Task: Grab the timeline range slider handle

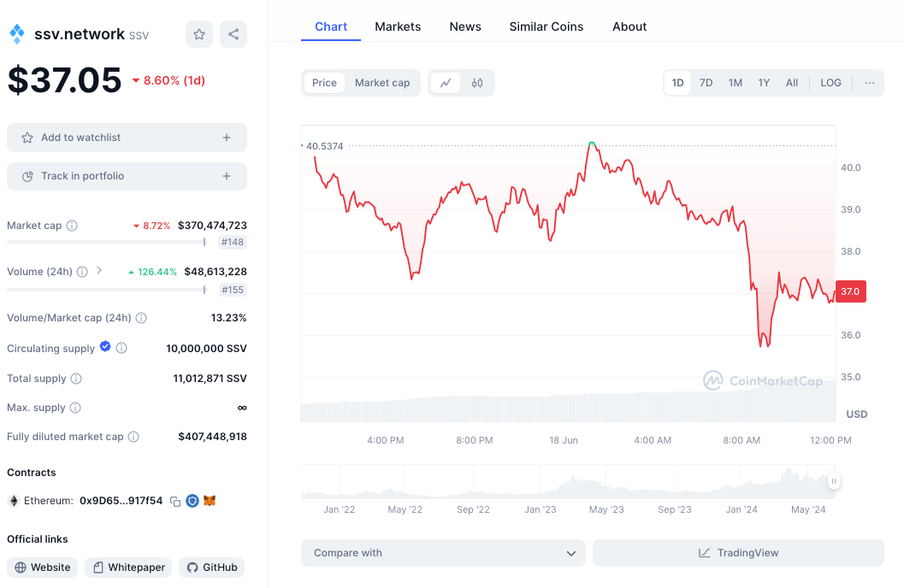Action: coord(833,481)
